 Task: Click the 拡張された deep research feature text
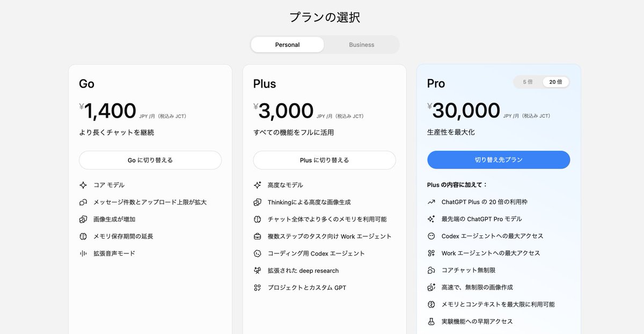(303, 271)
